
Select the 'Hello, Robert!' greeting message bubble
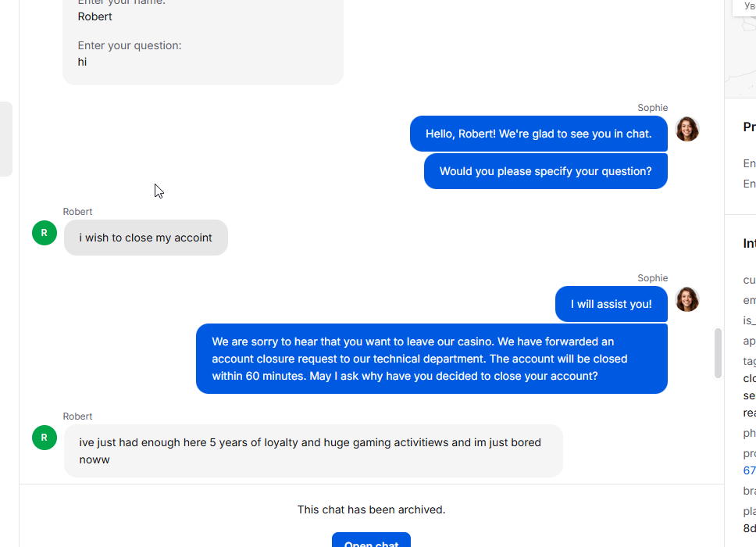point(539,134)
